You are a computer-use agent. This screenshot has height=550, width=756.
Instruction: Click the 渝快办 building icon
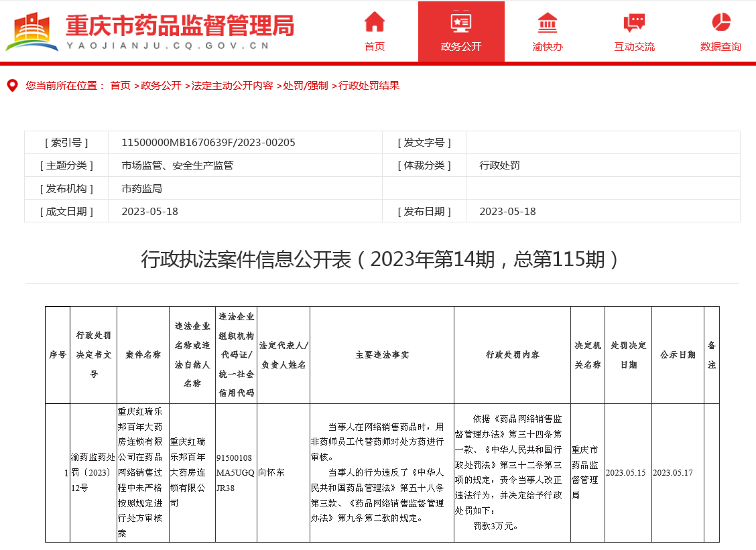point(548,22)
